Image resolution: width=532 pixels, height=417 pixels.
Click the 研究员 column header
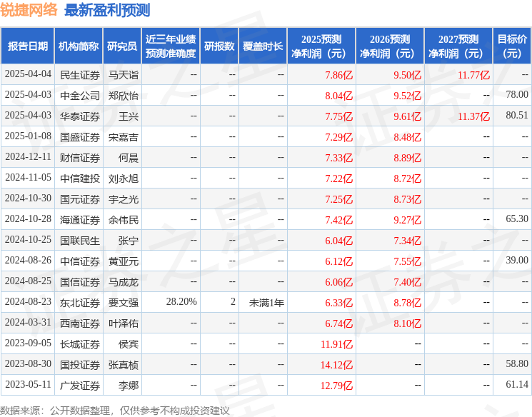coord(122,46)
